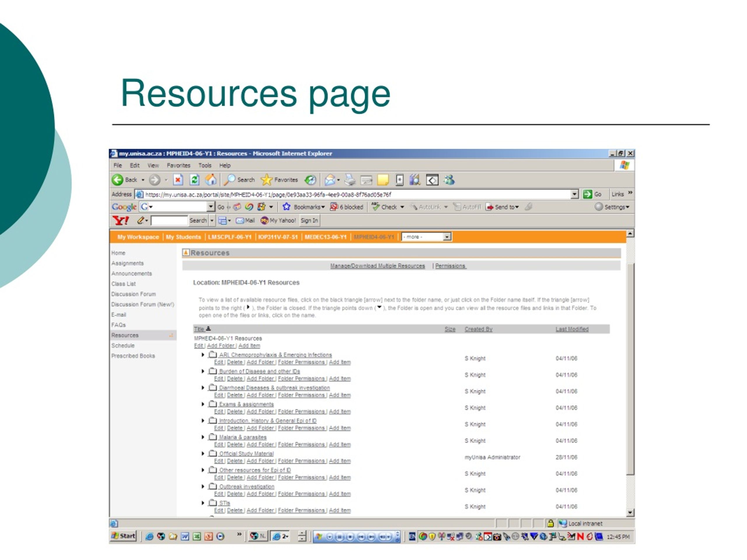Click the Yahoo pencil icon
Image resolution: width=747 pixels, height=560 pixels.
click(x=141, y=220)
